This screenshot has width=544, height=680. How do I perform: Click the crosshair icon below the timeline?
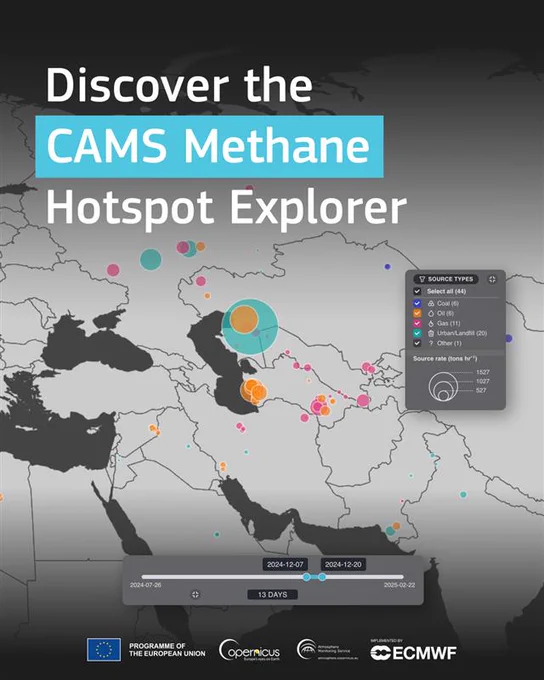tap(195, 594)
